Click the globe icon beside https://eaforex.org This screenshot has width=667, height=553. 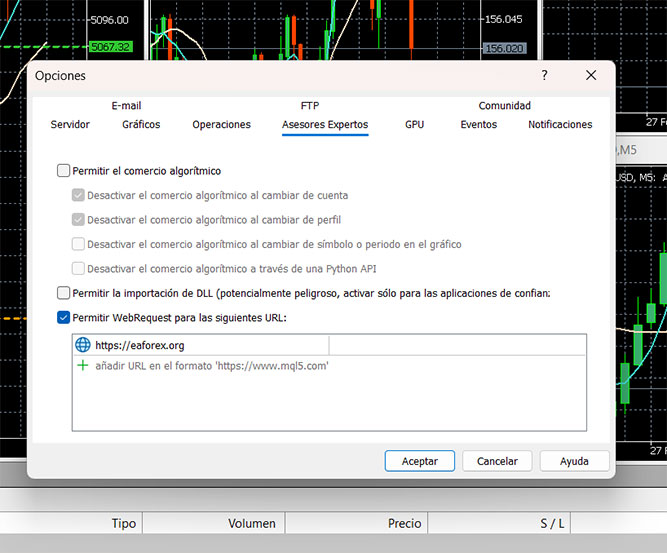[83, 345]
